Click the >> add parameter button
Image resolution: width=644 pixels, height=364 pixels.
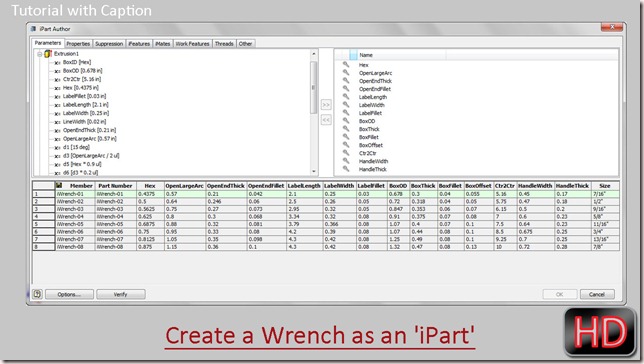click(x=326, y=105)
